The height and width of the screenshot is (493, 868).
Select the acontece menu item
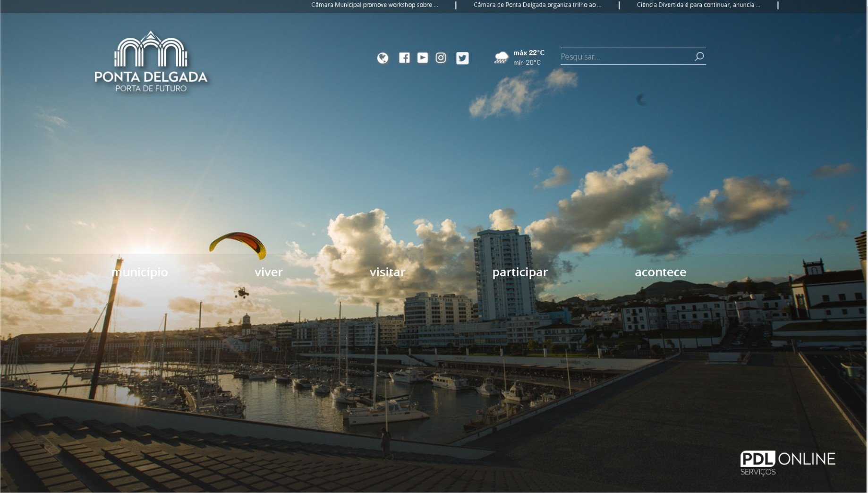pyautogui.click(x=660, y=272)
